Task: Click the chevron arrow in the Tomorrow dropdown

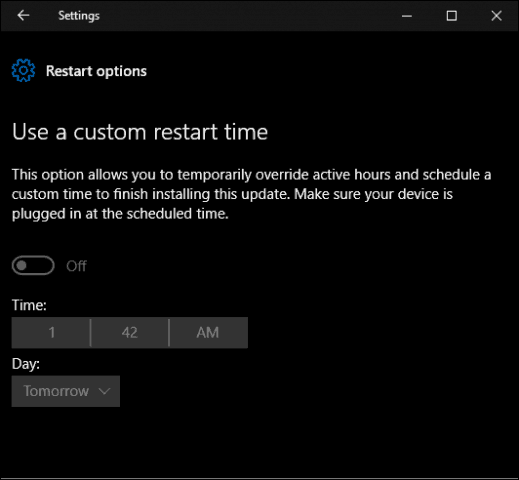Action: (x=104, y=391)
